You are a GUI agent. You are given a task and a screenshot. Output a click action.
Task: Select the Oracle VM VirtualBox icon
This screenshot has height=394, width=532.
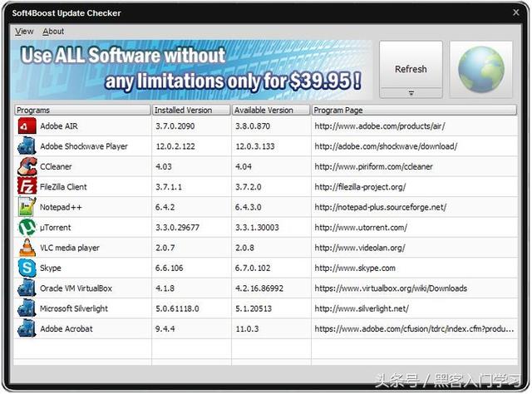(x=27, y=288)
